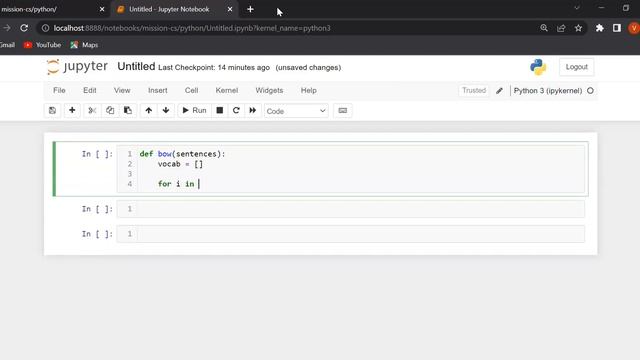Toggle the browser side panel icon

coord(617,28)
